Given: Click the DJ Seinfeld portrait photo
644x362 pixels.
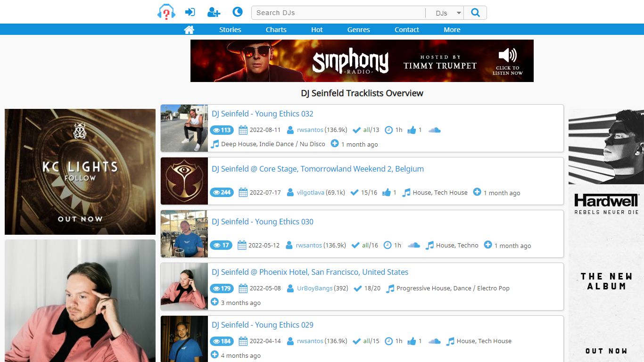Looking at the screenshot, I should point(80,301).
